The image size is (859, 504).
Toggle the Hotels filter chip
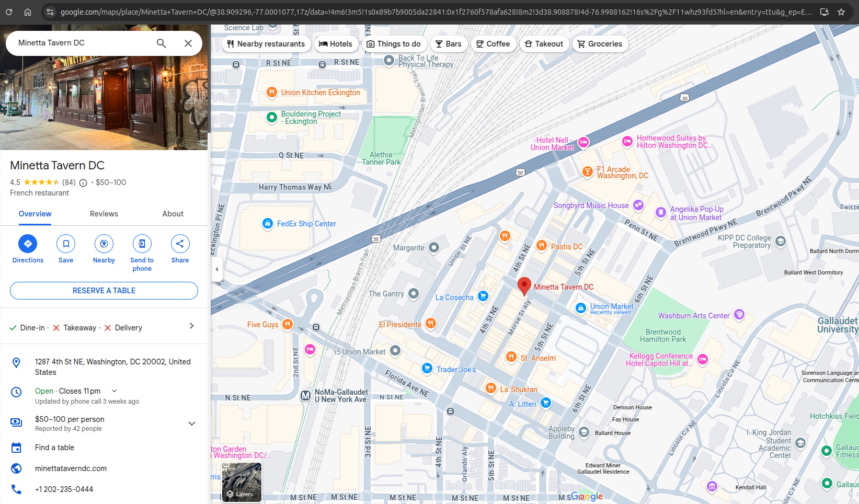click(336, 44)
